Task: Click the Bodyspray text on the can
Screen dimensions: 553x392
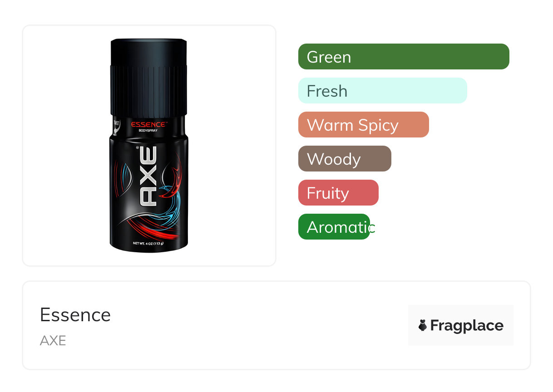Action: coord(148,131)
